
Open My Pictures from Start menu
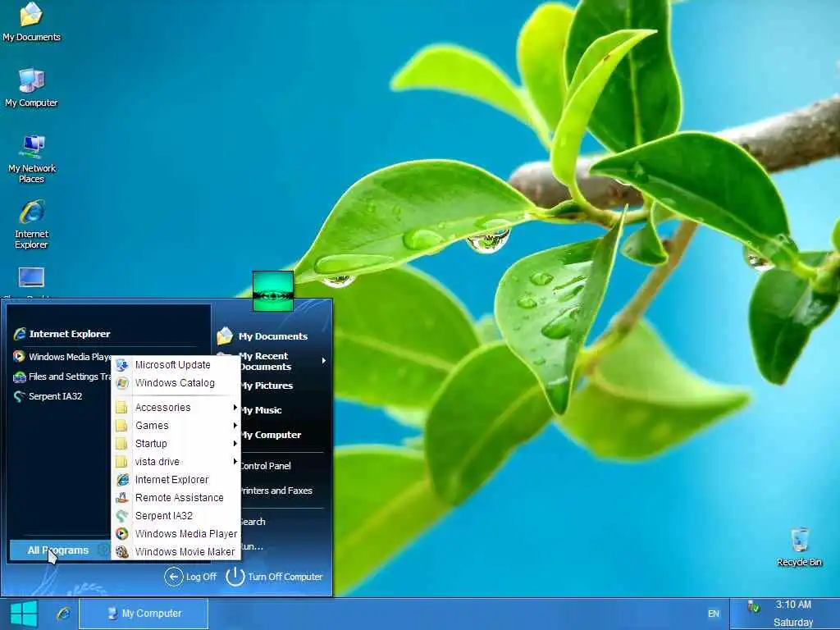pos(267,386)
